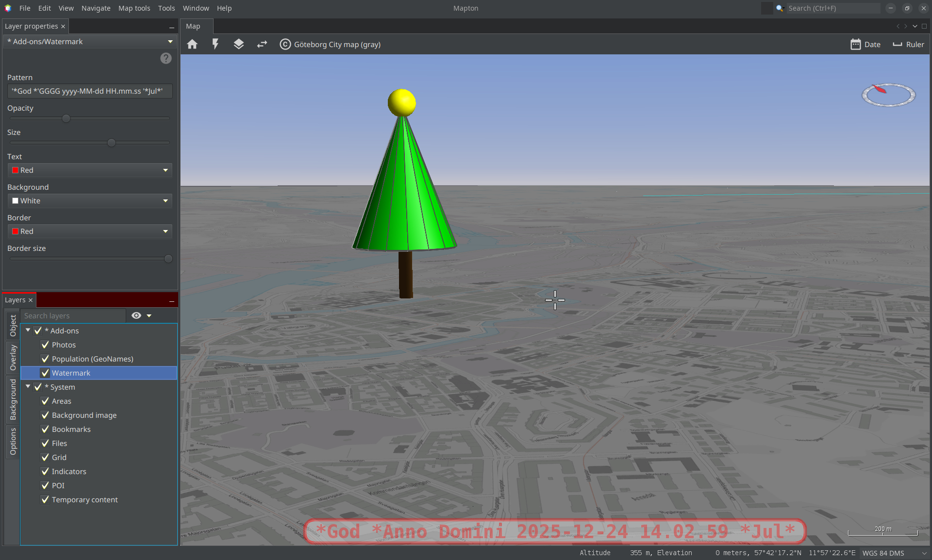Image resolution: width=932 pixels, height=560 pixels.
Task: Open the Text color dropdown
Action: [x=90, y=170]
